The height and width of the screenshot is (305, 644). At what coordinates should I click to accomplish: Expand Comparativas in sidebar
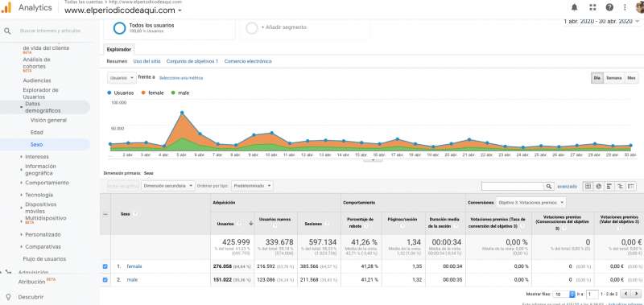pyautogui.click(x=43, y=247)
